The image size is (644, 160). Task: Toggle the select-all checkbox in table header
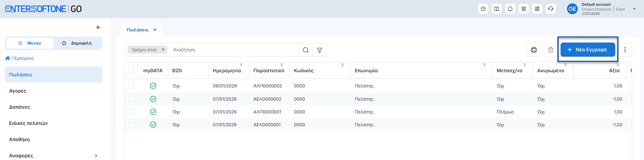(x=131, y=71)
